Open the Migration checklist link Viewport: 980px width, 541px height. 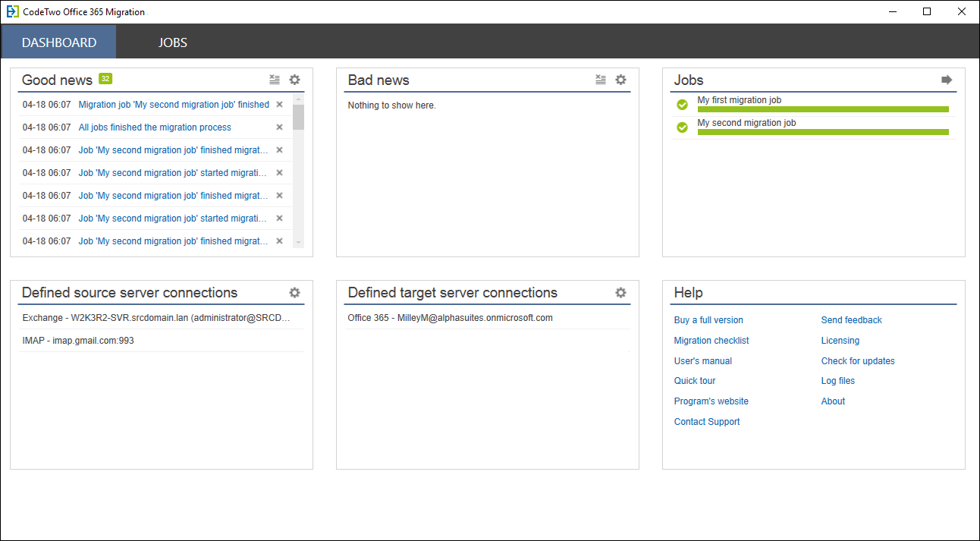coord(711,341)
